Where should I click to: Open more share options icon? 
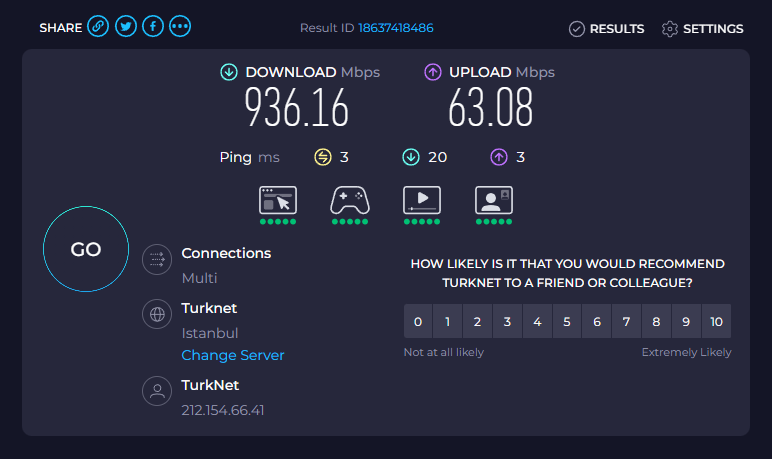pos(180,27)
